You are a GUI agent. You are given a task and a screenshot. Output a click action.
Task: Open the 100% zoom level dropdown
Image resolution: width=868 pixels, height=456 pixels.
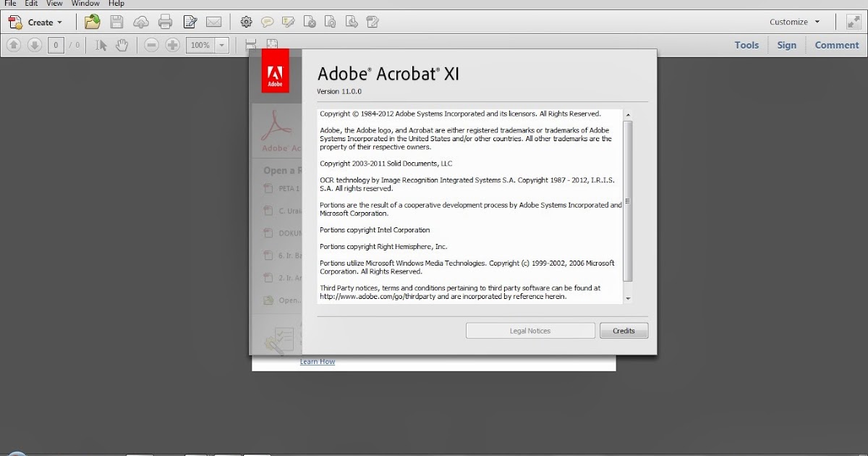pos(221,45)
